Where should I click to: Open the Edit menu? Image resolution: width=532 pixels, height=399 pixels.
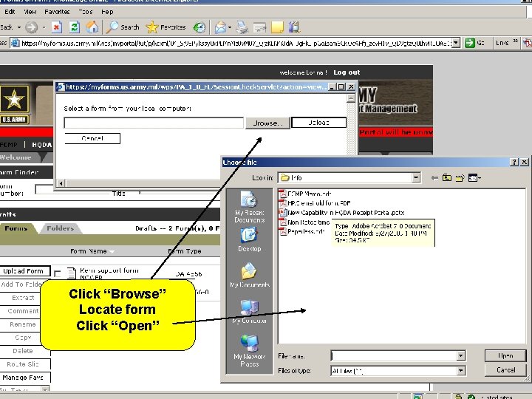10,12
